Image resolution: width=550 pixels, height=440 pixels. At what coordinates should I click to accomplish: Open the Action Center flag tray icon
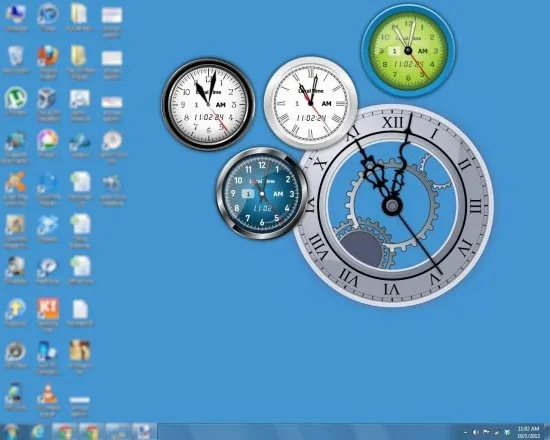coord(486,432)
